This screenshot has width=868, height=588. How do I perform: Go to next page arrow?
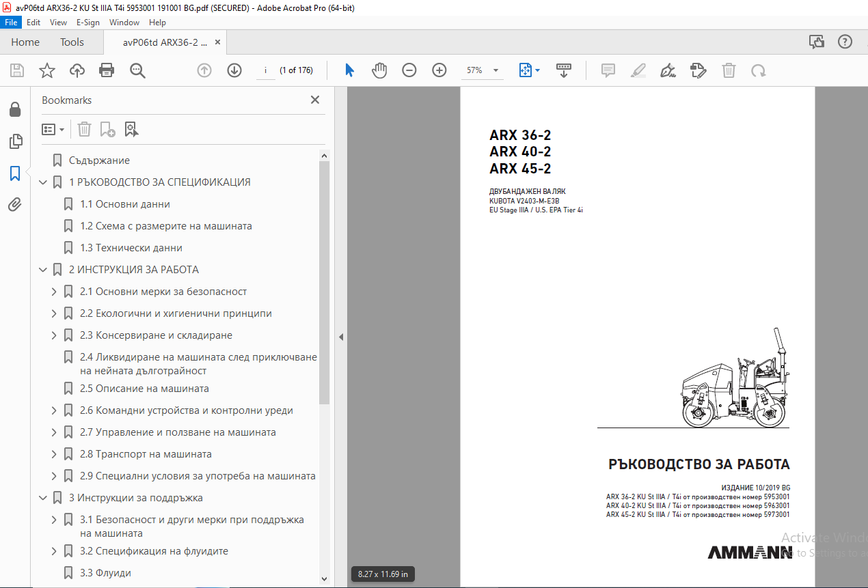[234, 70]
